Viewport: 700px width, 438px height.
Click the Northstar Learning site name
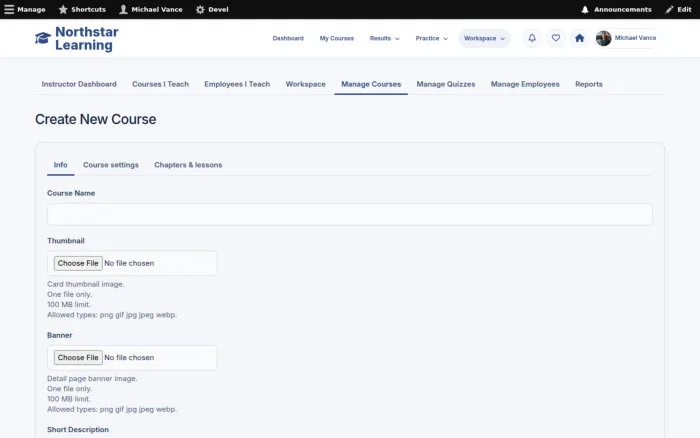click(x=87, y=38)
